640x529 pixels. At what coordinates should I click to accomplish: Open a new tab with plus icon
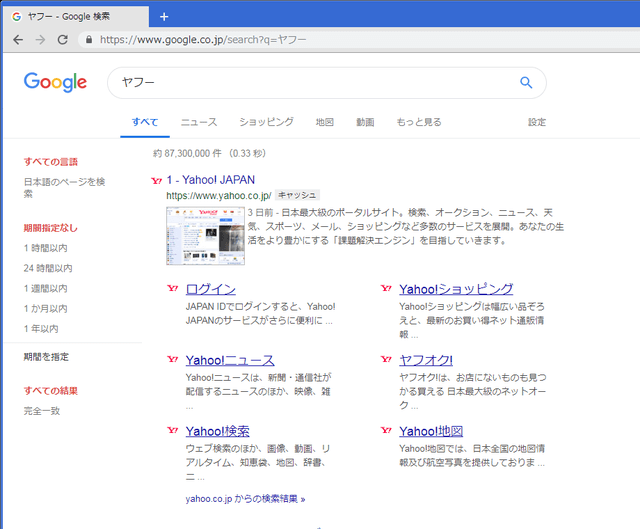click(164, 17)
